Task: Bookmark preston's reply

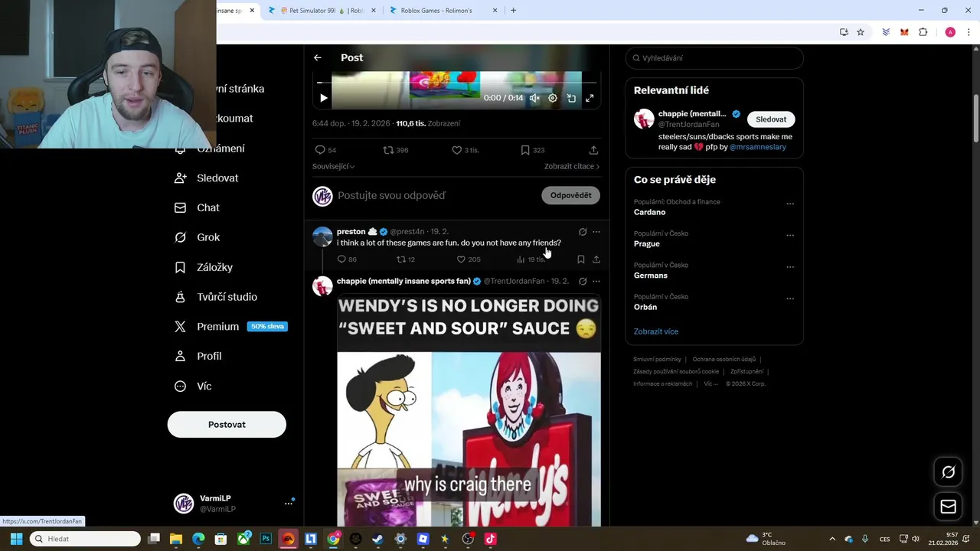Action: click(x=581, y=259)
